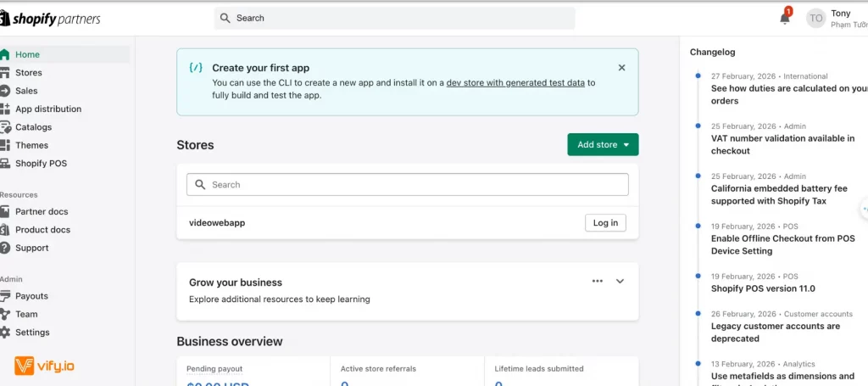868x386 pixels.
Task: Open Stores in sidebar navigation
Action: (64, 73)
